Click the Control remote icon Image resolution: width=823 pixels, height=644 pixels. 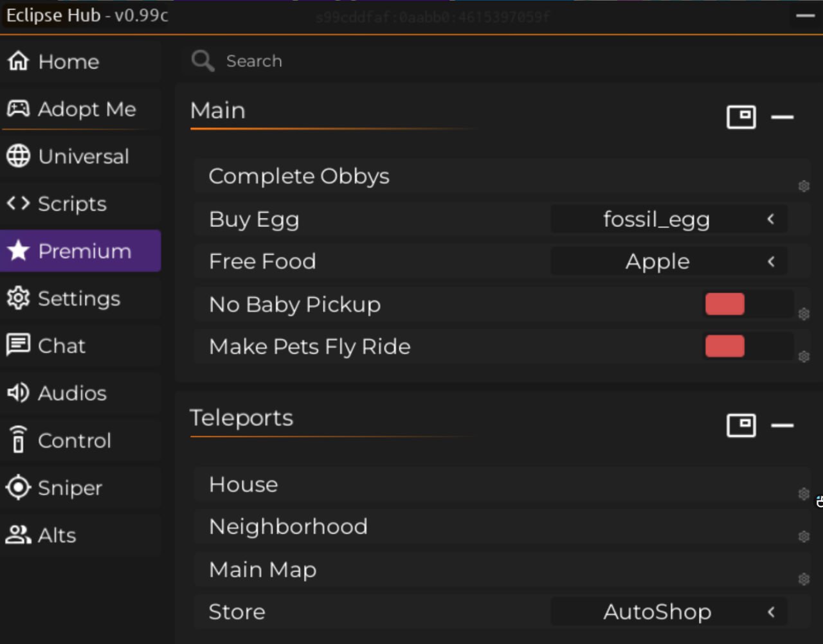18,440
